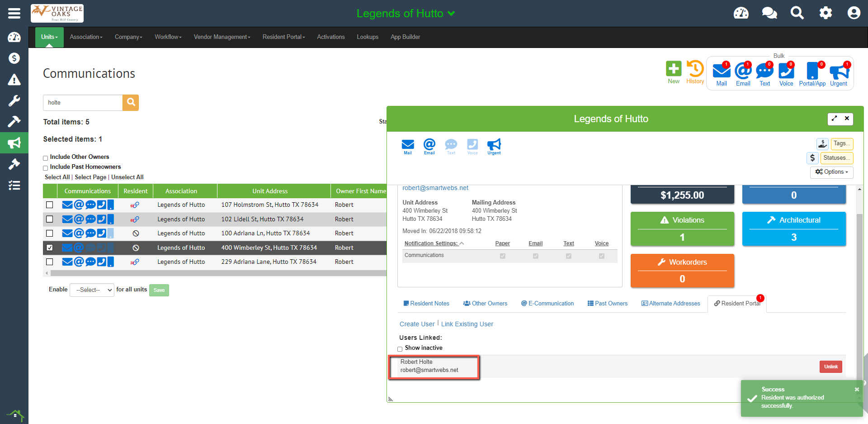
Task: Click the dollar sign icon beside Statuses
Action: pos(812,158)
